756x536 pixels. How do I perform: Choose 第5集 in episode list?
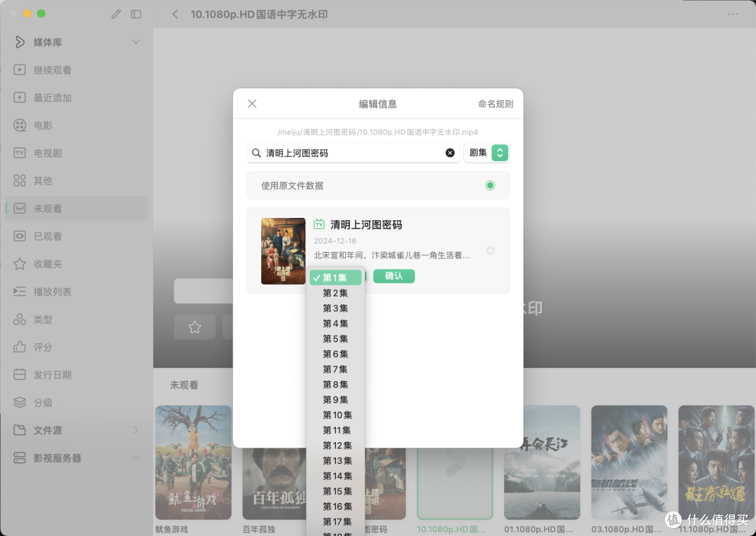pyautogui.click(x=335, y=338)
